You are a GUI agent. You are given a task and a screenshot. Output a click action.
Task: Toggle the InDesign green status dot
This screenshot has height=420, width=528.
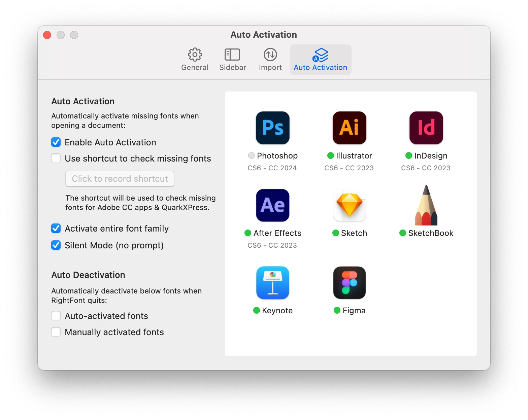click(409, 155)
